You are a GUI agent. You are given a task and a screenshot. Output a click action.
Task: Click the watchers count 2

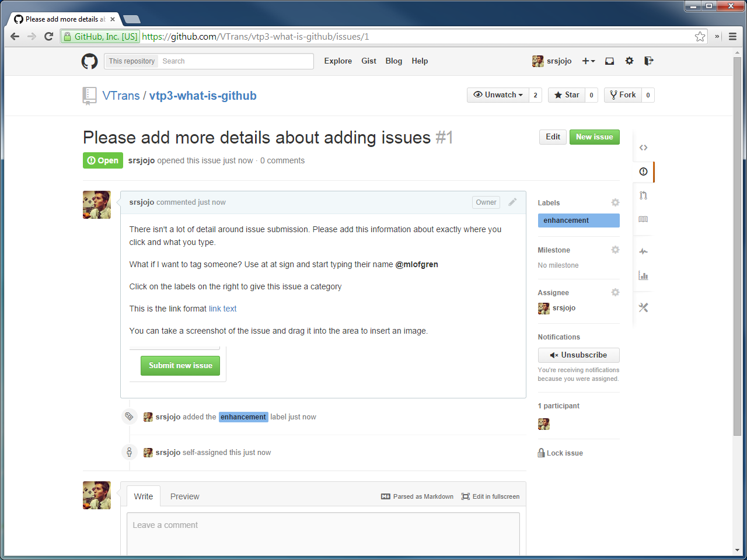[x=535, y=95]
